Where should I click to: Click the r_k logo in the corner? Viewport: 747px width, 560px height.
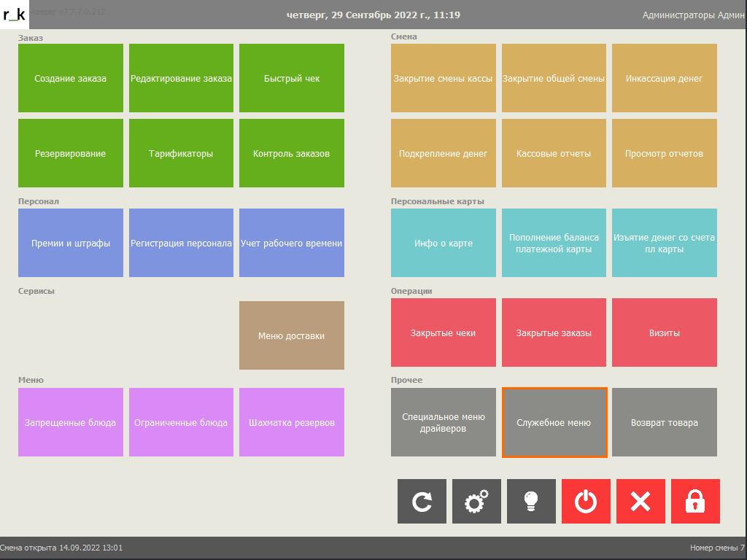[x=15, y=14]
